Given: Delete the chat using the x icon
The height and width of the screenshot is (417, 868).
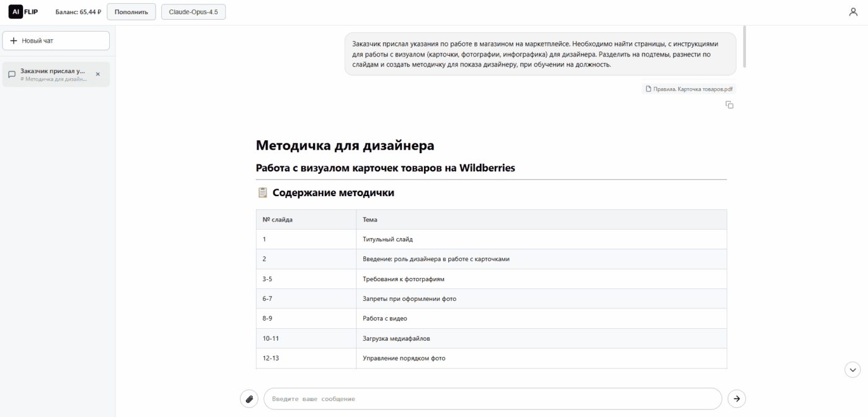Looking at the screenshot, I should (x=97, y=74).
